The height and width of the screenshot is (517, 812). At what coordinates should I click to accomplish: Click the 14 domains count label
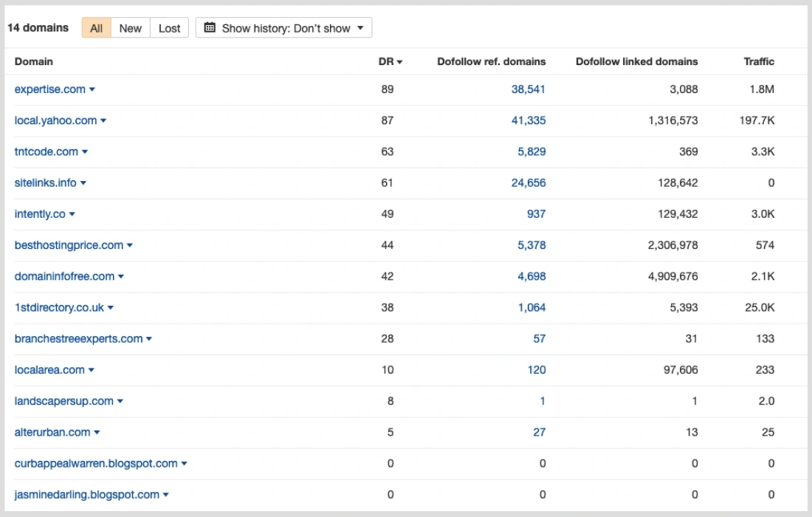[x=38, y=27]
